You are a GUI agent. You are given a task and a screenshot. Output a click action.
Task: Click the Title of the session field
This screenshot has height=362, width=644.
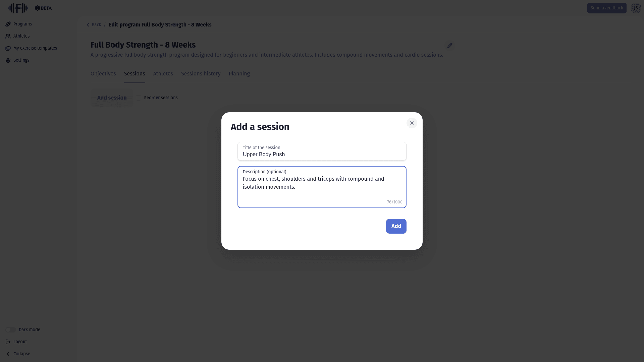pyautogui.click(x=322, y=154)
